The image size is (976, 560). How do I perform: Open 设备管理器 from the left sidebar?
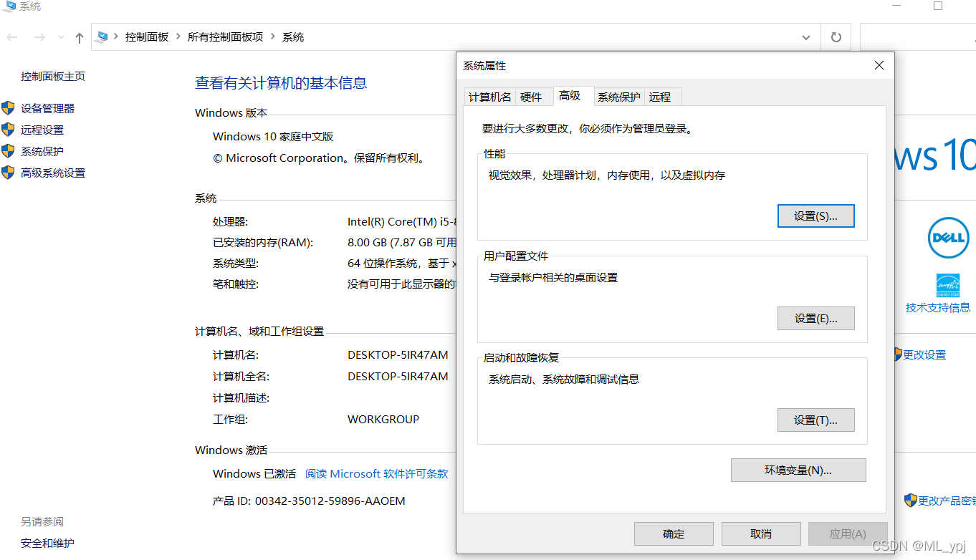click(47, 108)
